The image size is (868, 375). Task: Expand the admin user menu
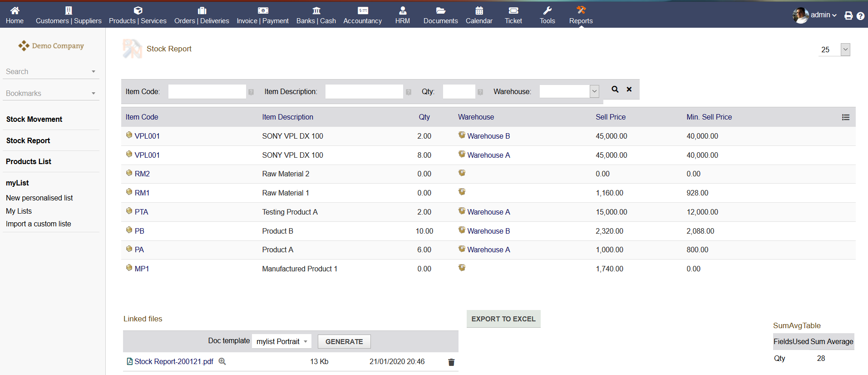(x=823, y=15)
